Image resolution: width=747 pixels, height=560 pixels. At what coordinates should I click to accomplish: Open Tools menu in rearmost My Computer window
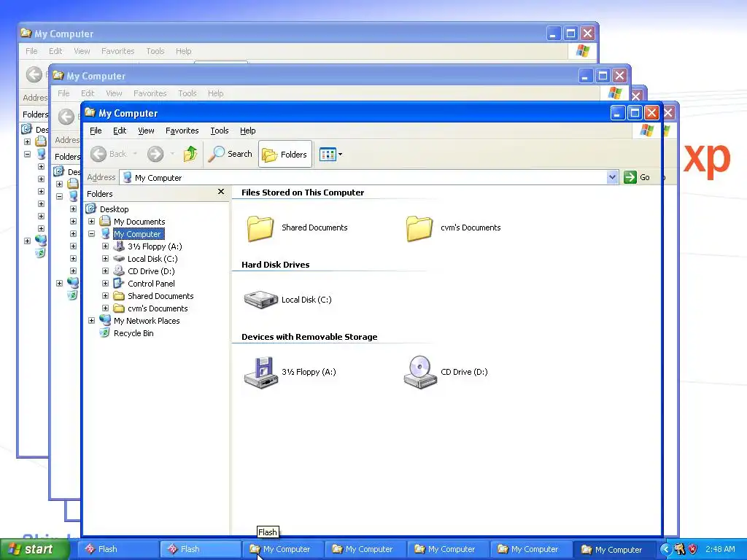[x=155, y=51]
